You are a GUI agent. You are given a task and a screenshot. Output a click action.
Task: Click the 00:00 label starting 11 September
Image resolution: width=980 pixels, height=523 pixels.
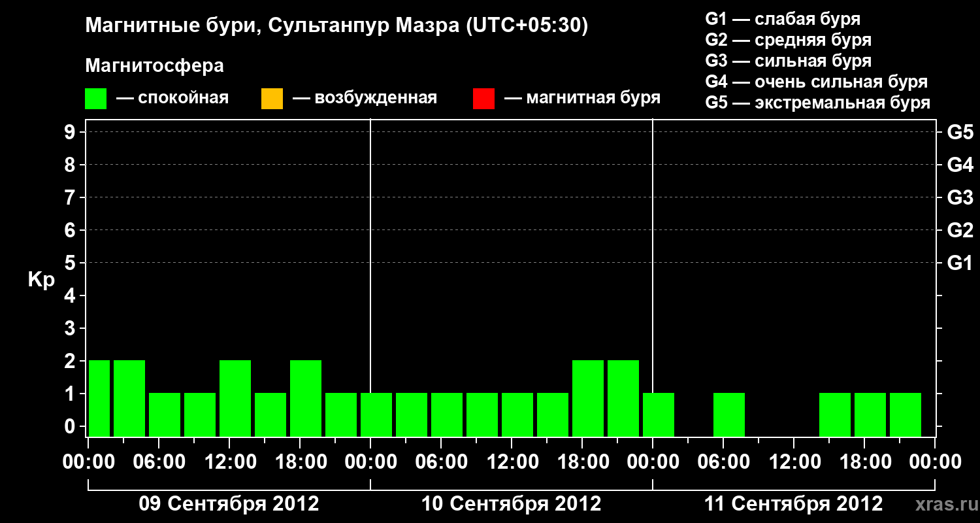[653, 462]
